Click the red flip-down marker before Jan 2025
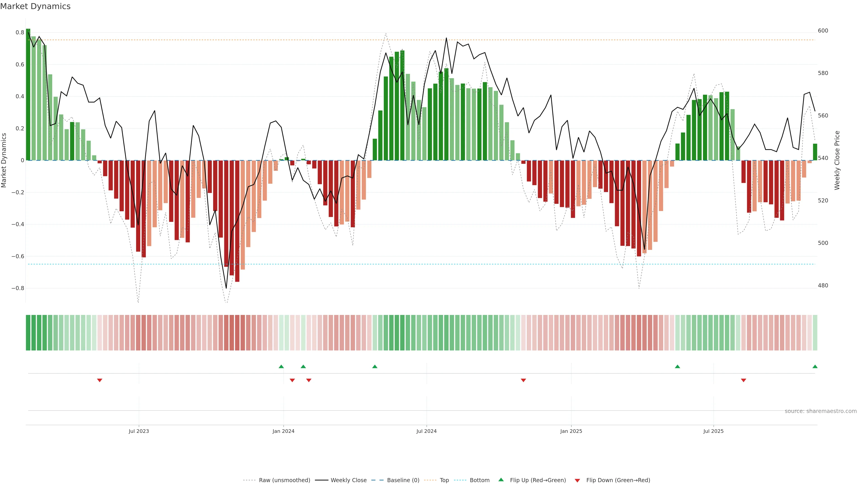 pyautogui.click(x=523, y=380)
